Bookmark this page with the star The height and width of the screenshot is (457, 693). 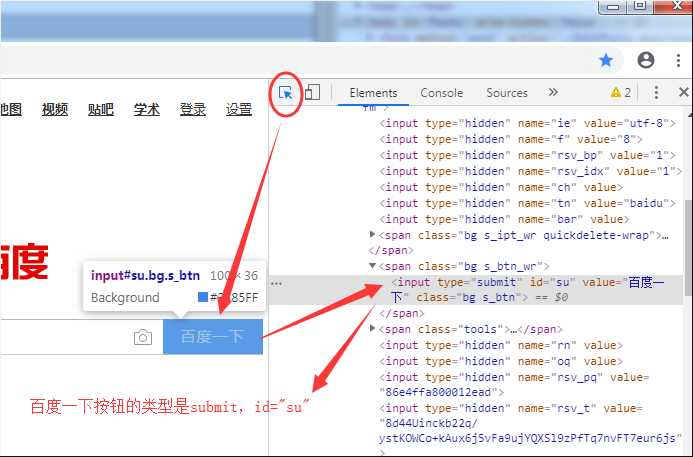point(606,60)
